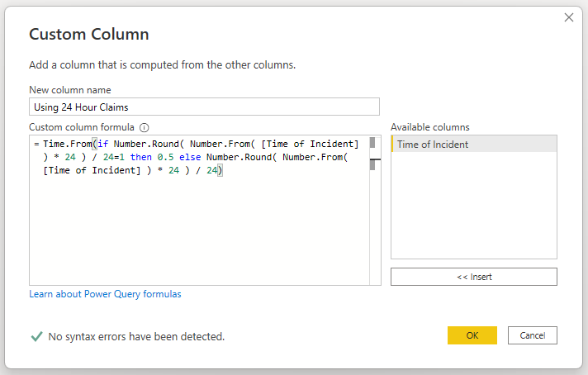Click the '0.5' value in the formula
The height and width of the screenshot is (375, 588).
165,157
